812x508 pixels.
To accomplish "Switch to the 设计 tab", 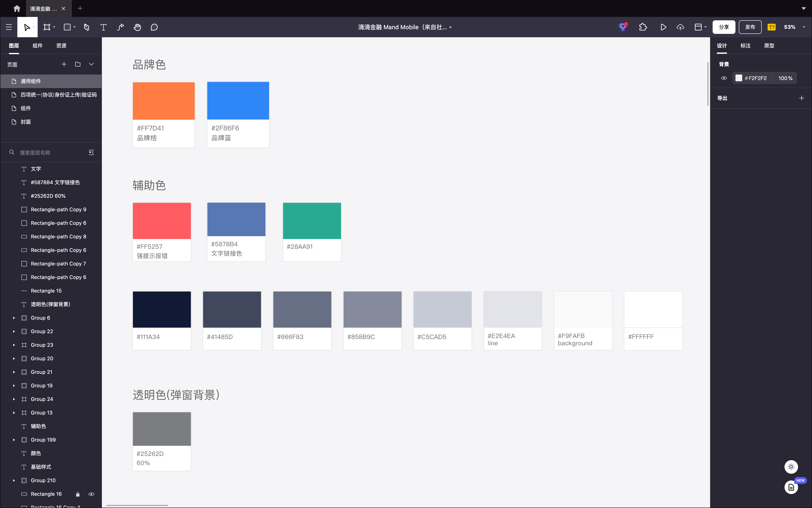I will [x=722, y=46].
